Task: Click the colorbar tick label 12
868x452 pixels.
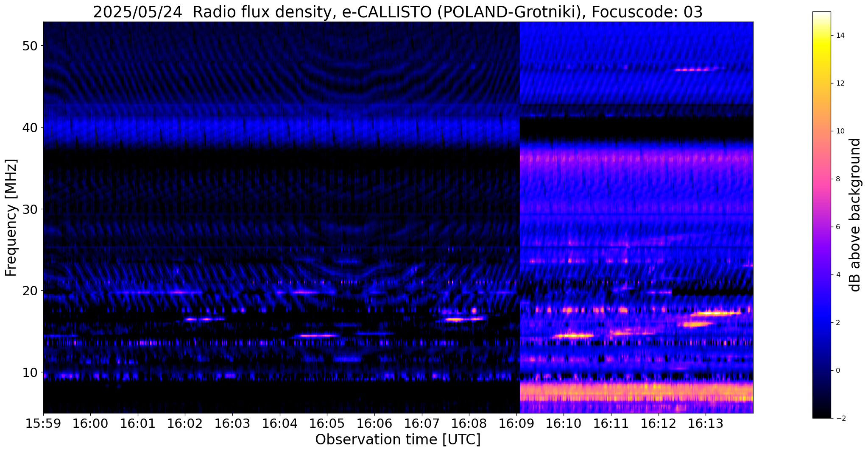Action: (840, 83)
